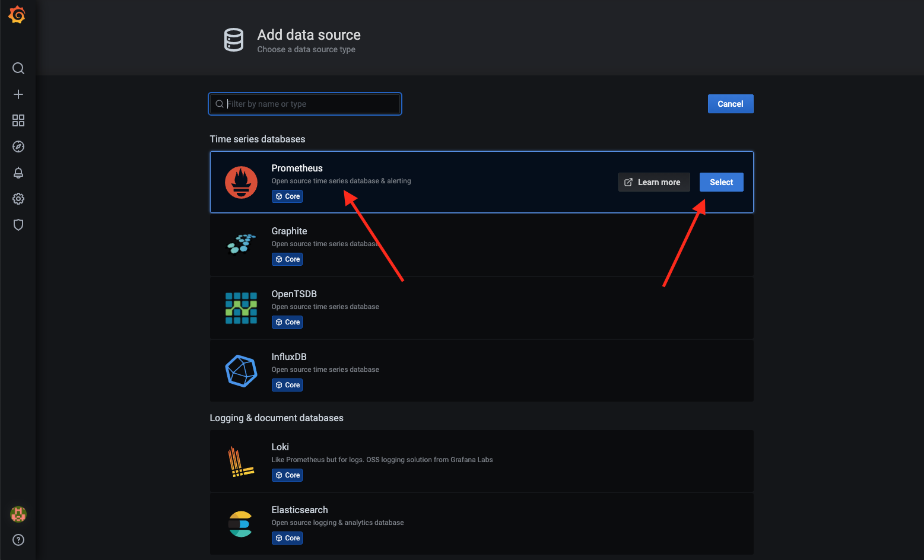Click the Graphite description text
Screen dimensions: 924x560
pyautogui.click(x=325, y=244)
